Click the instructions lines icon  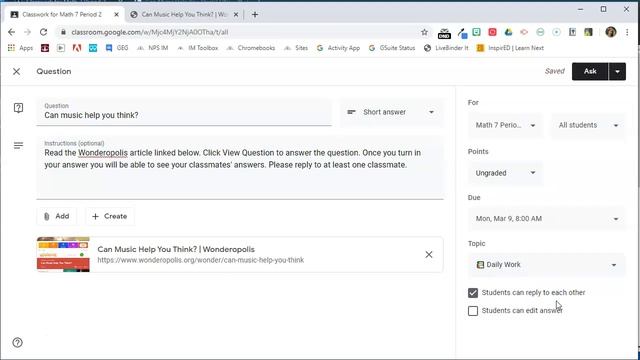tap(18, 146)
